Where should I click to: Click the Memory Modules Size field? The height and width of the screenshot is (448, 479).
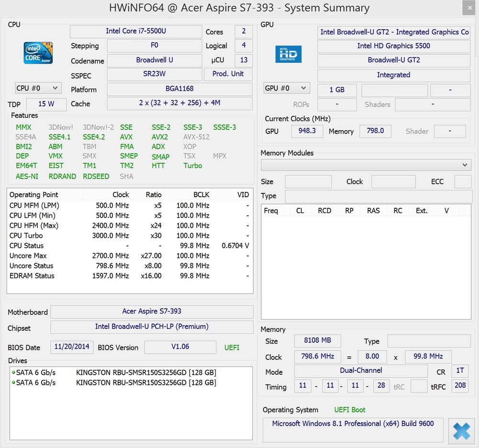click(x=308, y=181)
